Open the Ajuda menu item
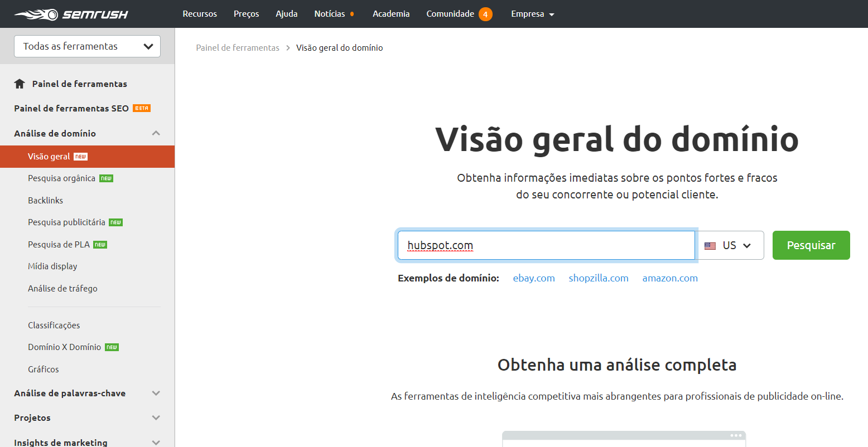 (287, 14)
